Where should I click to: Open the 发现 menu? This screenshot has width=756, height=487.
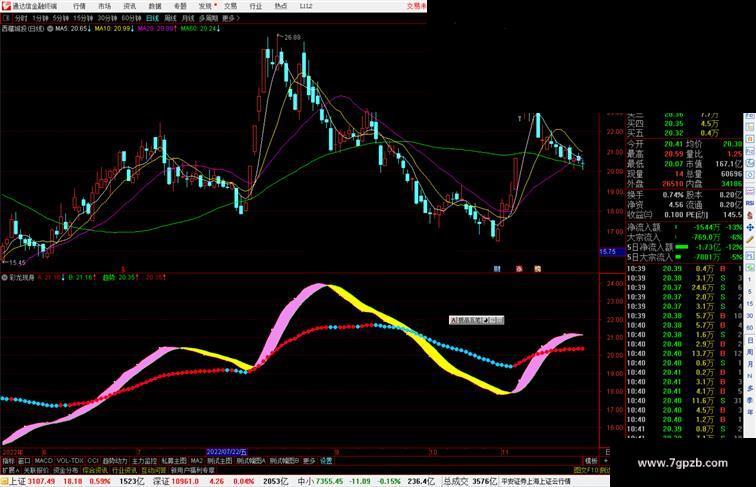[x=206, y=6]
